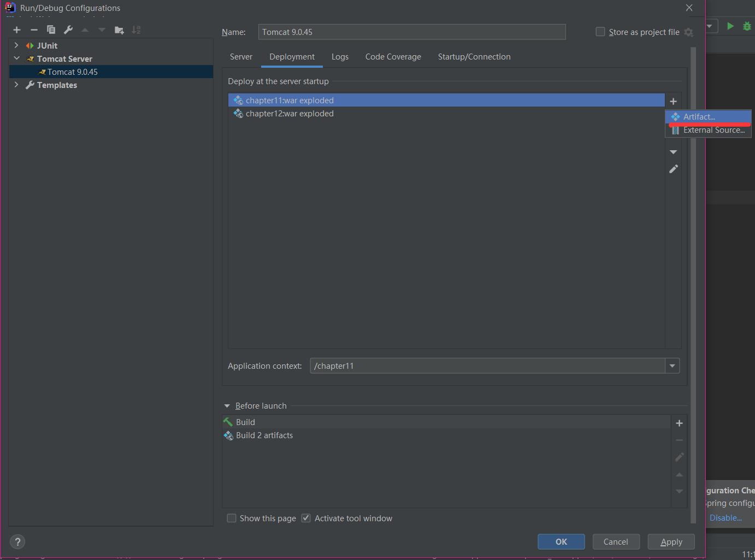
Task: Edit the selected Before launch task
Action: tap(679, 457)
